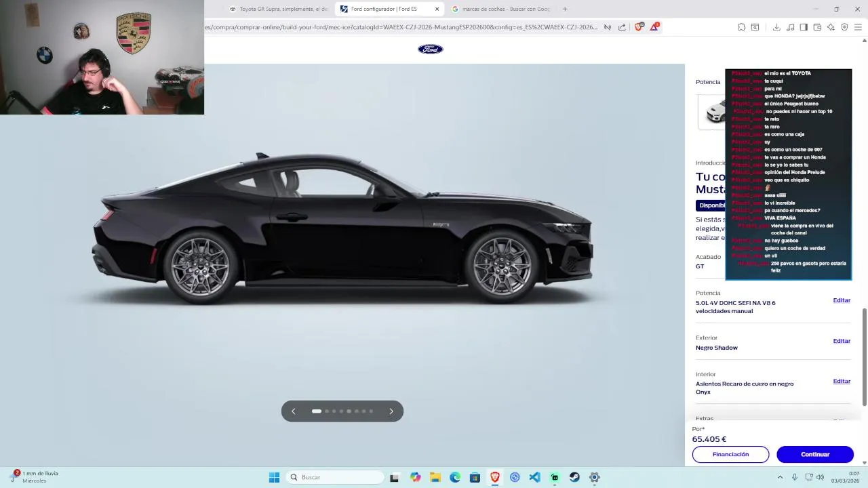Click the share page icon in address bar
The height and width of the screenshot is (488, 868).
622,27
